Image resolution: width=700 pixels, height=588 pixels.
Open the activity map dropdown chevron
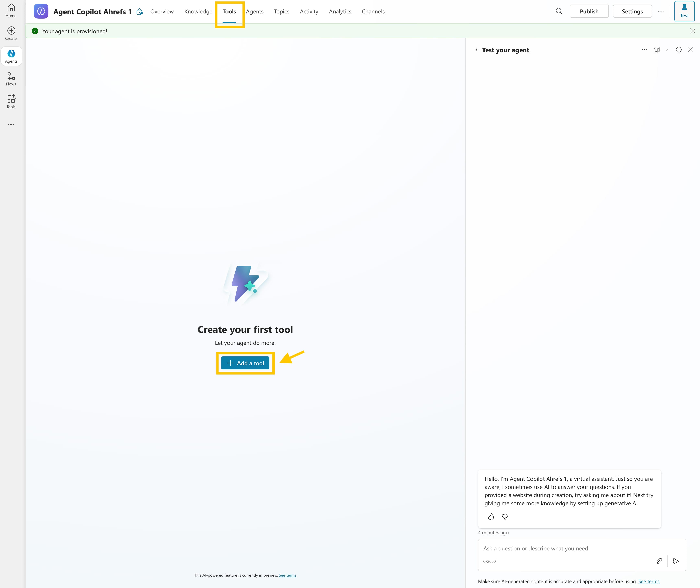666,50
